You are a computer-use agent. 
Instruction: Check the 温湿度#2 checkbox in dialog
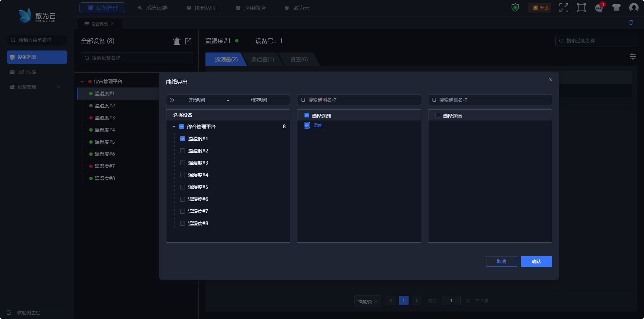[x=183, y=151]
